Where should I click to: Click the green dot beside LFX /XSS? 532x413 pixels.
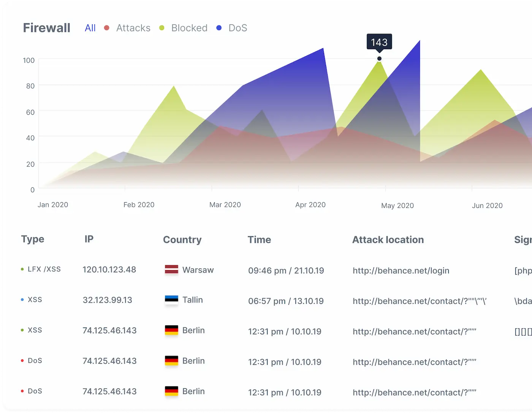pos(22,269)
